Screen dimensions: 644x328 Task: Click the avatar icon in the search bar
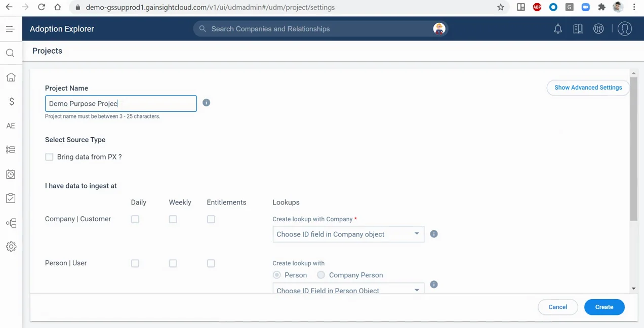tap(439, 29)
